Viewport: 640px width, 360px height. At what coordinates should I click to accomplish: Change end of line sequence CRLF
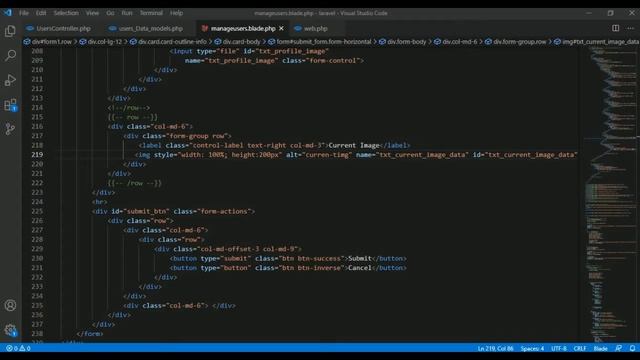tap(580, 348)
